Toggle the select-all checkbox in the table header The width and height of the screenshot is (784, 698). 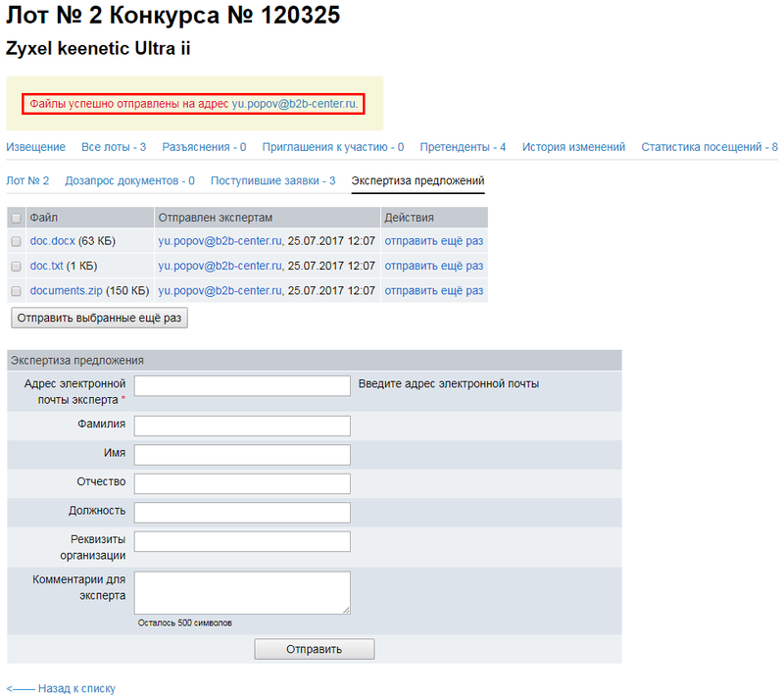coord(16,218)
